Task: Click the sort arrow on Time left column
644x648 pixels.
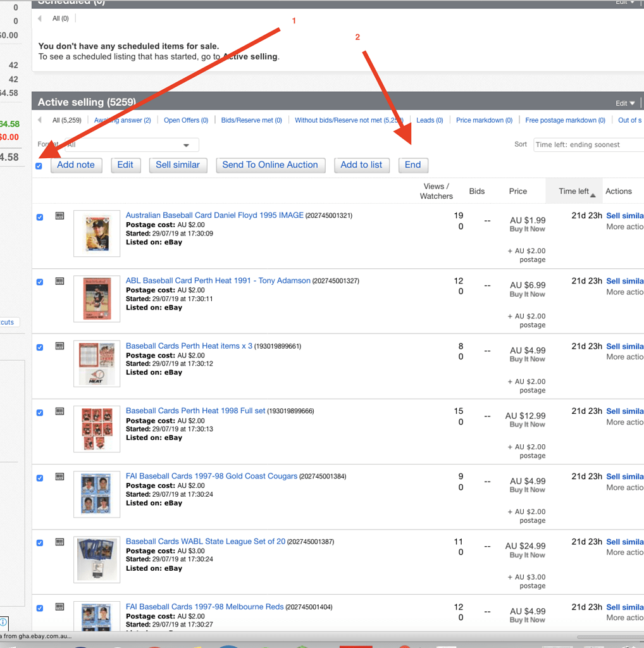Action: [593, 196]
